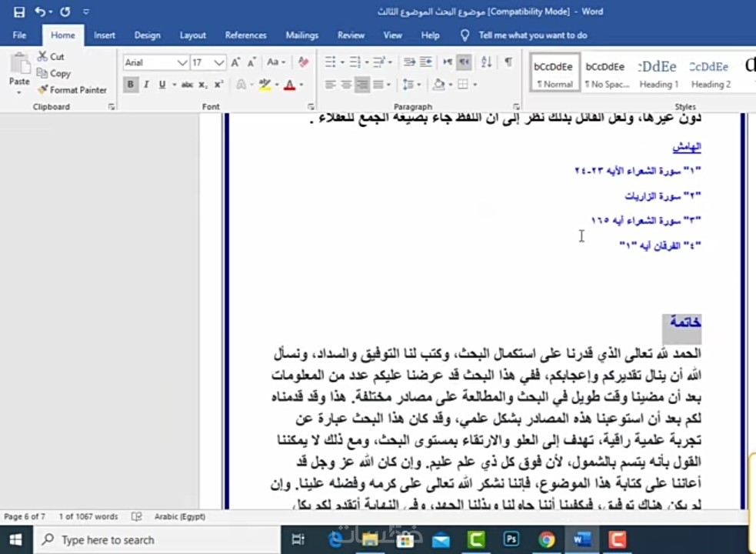Viewport: 756px width, 554px height.
Task: Open the File tab
Action: click(20, 35)
